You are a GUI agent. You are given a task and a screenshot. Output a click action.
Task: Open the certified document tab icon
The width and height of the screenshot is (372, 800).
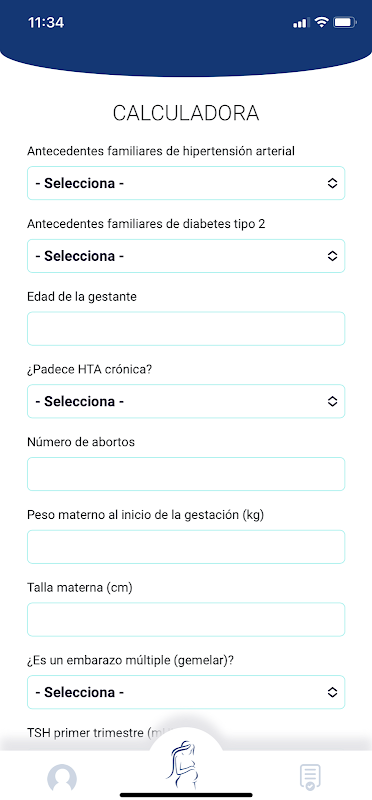[x=310, y=777]
